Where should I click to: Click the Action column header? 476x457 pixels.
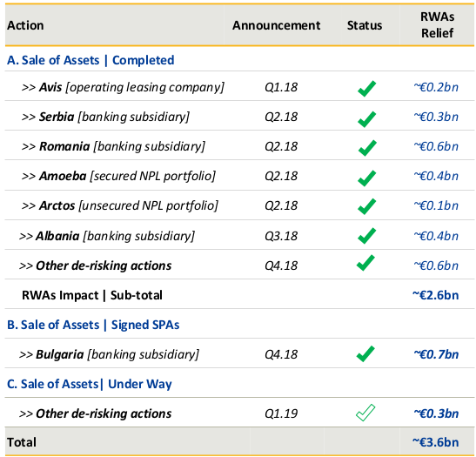(x=25, y=25)
